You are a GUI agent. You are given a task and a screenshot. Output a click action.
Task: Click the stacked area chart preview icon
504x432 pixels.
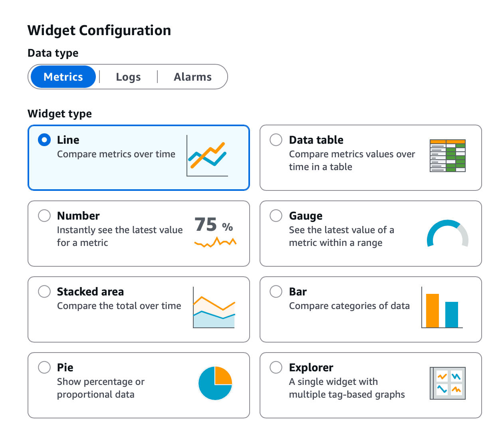coord(214,307)
